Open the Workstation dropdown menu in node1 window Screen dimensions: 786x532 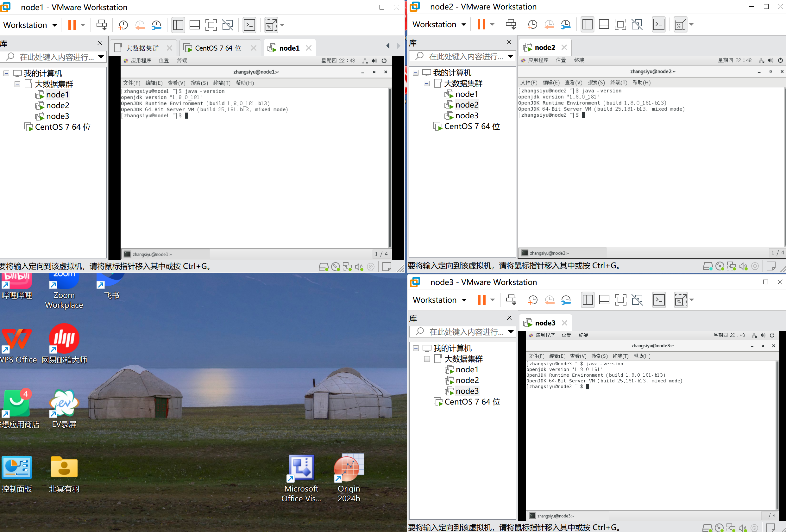[30, 25]
